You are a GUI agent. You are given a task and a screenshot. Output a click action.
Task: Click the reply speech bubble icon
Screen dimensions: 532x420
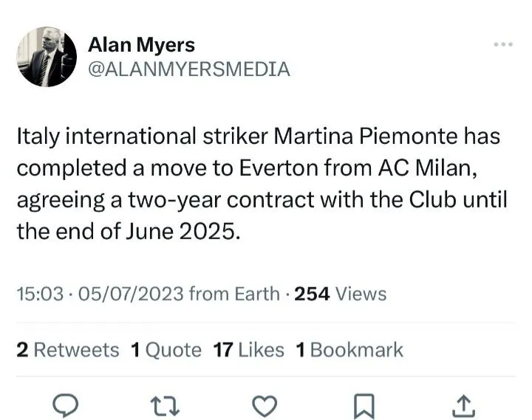[x=67, y=404]
